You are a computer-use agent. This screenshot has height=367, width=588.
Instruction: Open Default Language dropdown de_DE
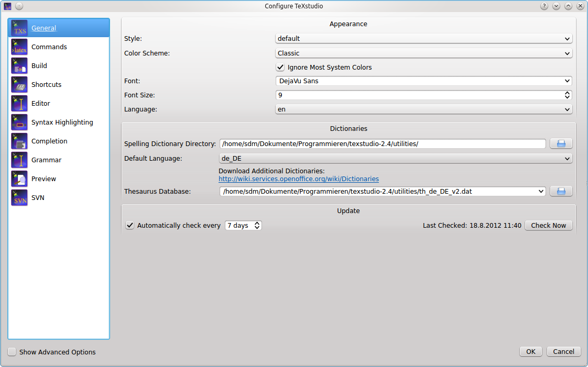[396, 159]
